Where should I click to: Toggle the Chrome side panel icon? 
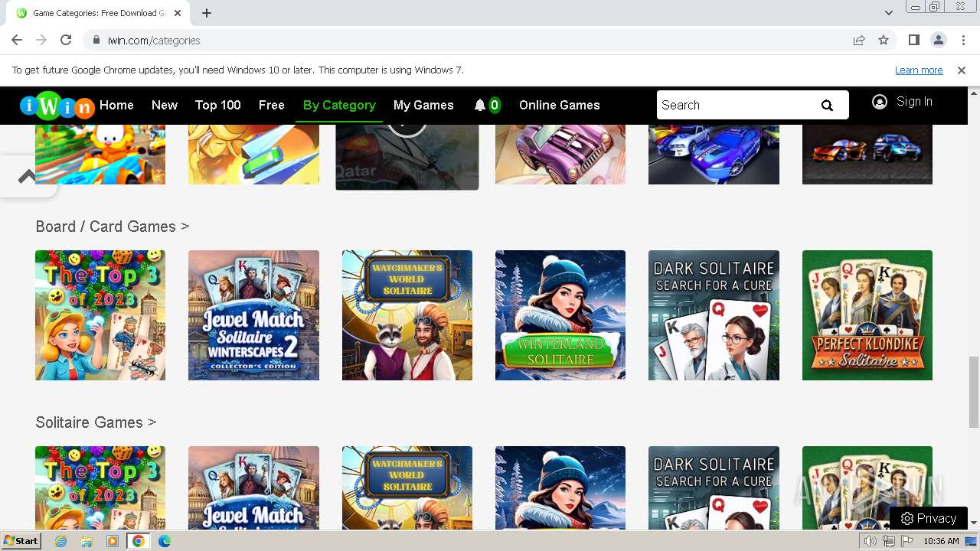coord(914,41)
